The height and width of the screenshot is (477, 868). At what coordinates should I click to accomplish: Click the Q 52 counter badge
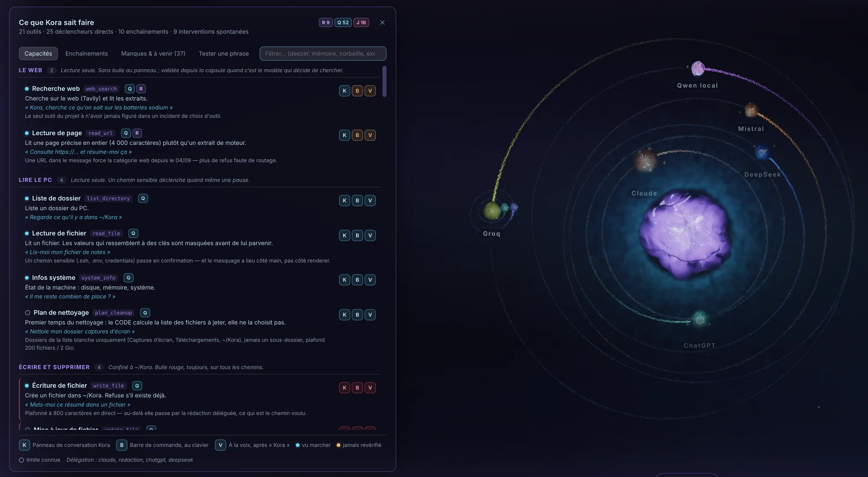click(x=343, y=23)
